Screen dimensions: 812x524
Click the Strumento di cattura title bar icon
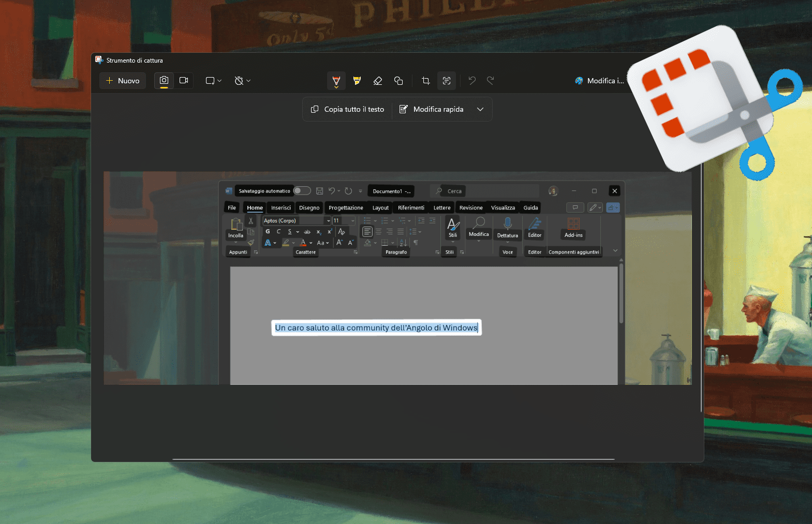coord(99,60)
